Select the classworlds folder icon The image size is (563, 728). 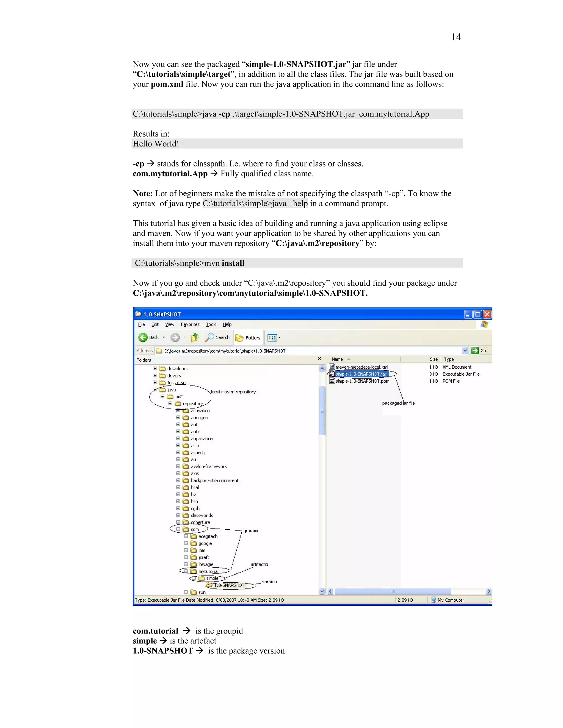pos(186,515)
